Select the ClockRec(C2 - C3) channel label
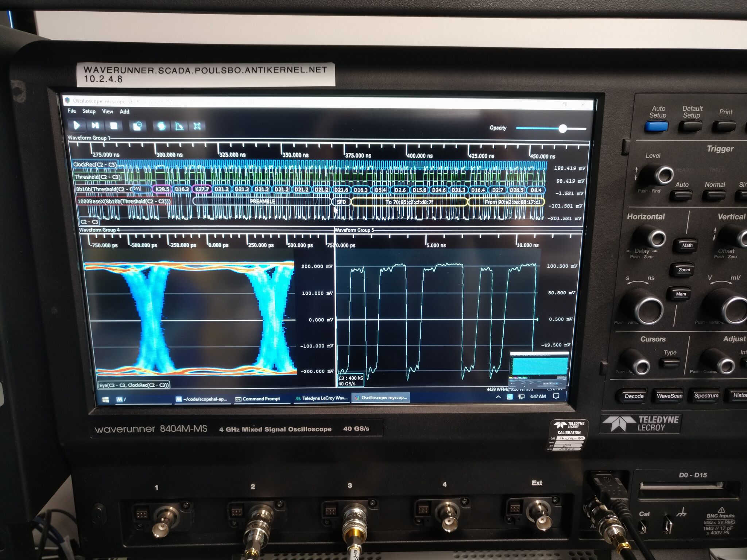747x560 pixels. point(95,164)
